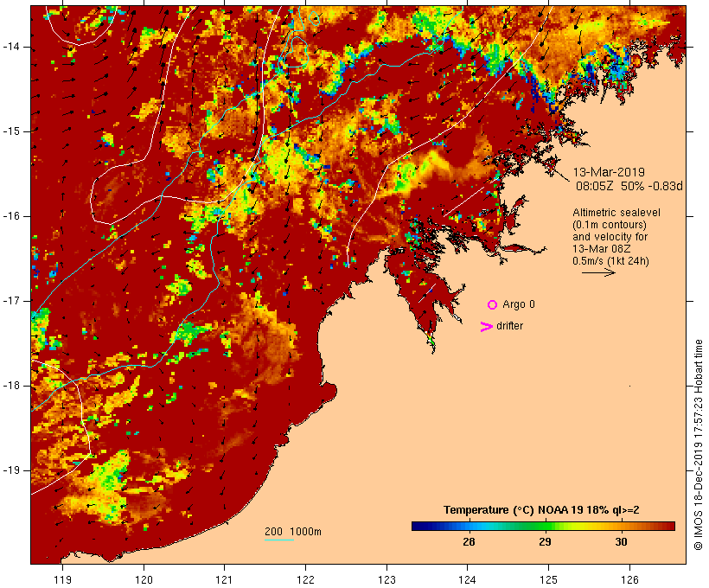The height and width of the screenshot is (588, 709).
Task: Click the magenta drifter arrowhead symbol
Action: click(x=486, y=327)
